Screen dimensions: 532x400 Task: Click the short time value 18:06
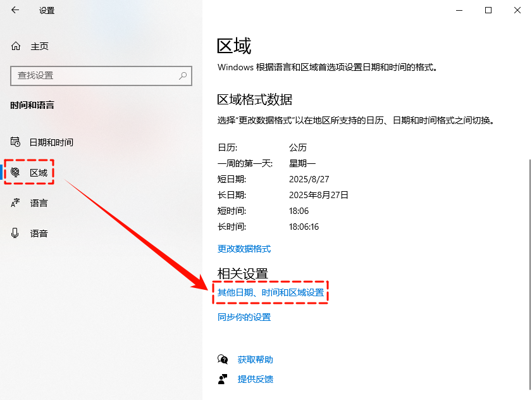click(299, 211)
